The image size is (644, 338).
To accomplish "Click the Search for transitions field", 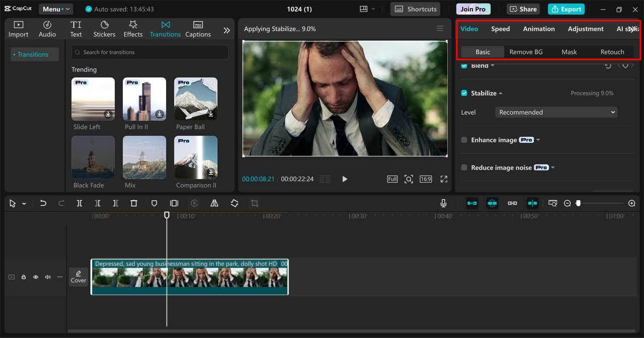I will coord(150,52).
